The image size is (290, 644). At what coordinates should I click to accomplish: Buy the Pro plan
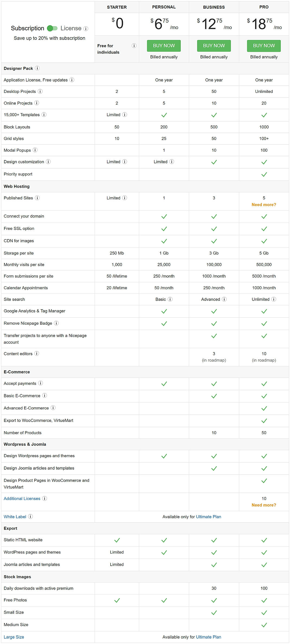[x=264, y=46]
